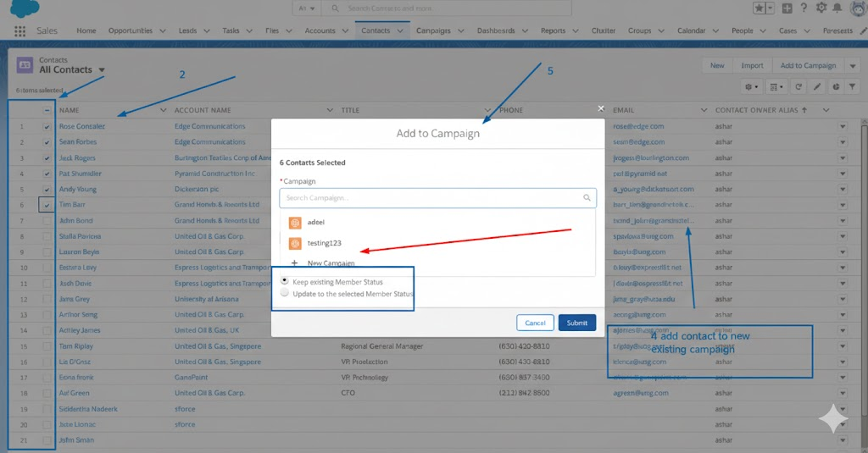Viewport: 868px width, 453px height.
Task: Select Update to the selected Member Status
Action: pyautogui.click(x=284, y=293)
